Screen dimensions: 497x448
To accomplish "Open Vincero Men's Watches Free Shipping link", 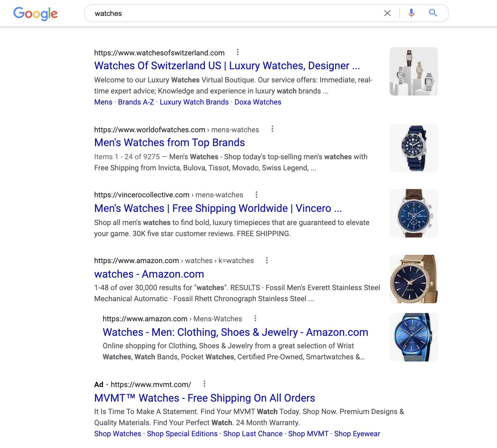I will tap(218, 208).
